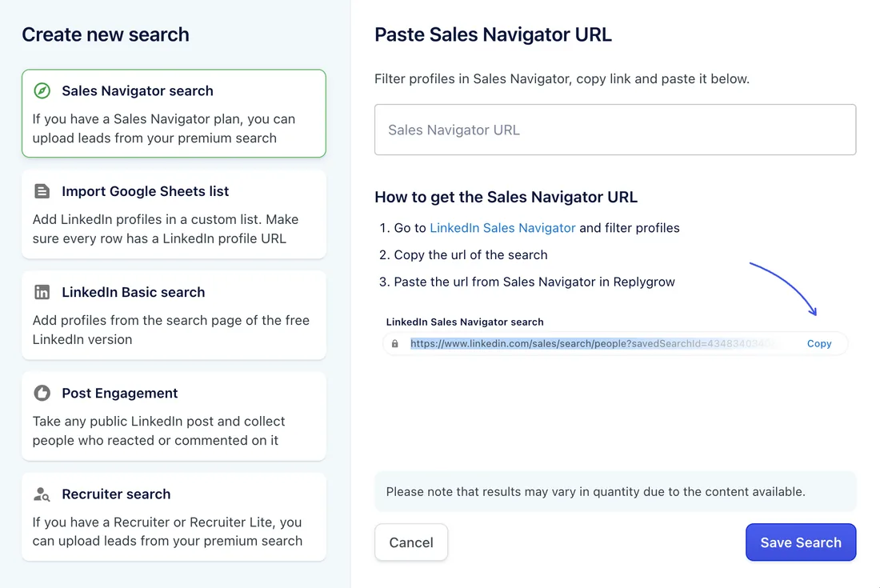The height and width of the screenshot is (588, 880).
Task: Choose Import Google Sheets list option
Action: 174,214
